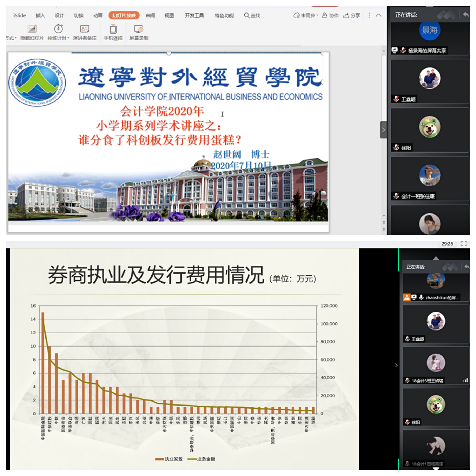Click the 协作 collaboration button
The image size is (476, 476).
pos(330,15)
